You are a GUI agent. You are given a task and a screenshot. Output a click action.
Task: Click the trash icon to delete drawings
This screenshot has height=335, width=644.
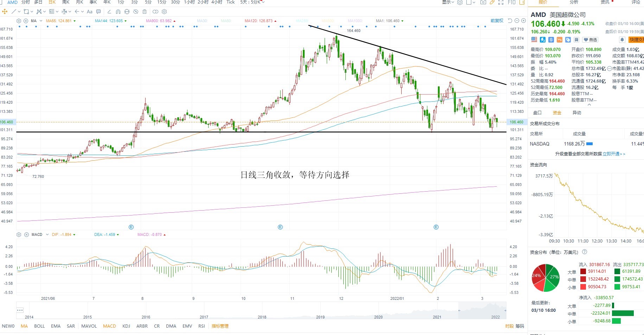pyautogui.click(x=145, y=12)
